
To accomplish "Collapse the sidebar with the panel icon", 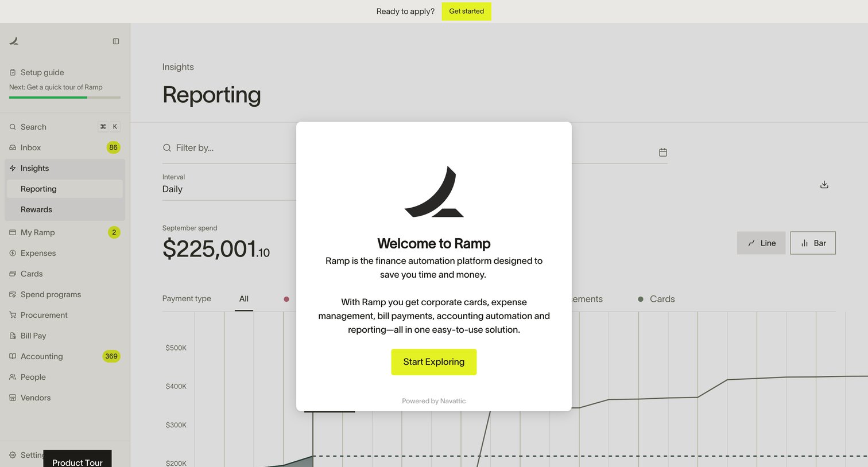I will (x=116, y=41).
